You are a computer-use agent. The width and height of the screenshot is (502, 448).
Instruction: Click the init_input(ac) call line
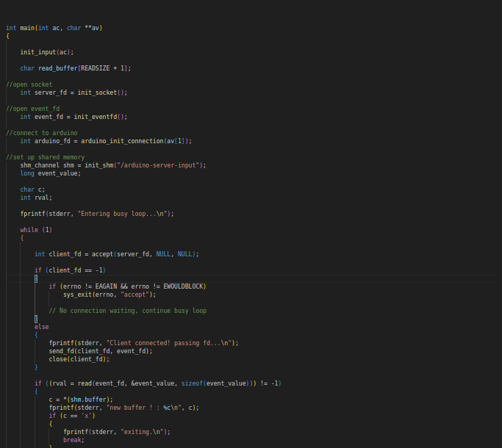point(47,52)
